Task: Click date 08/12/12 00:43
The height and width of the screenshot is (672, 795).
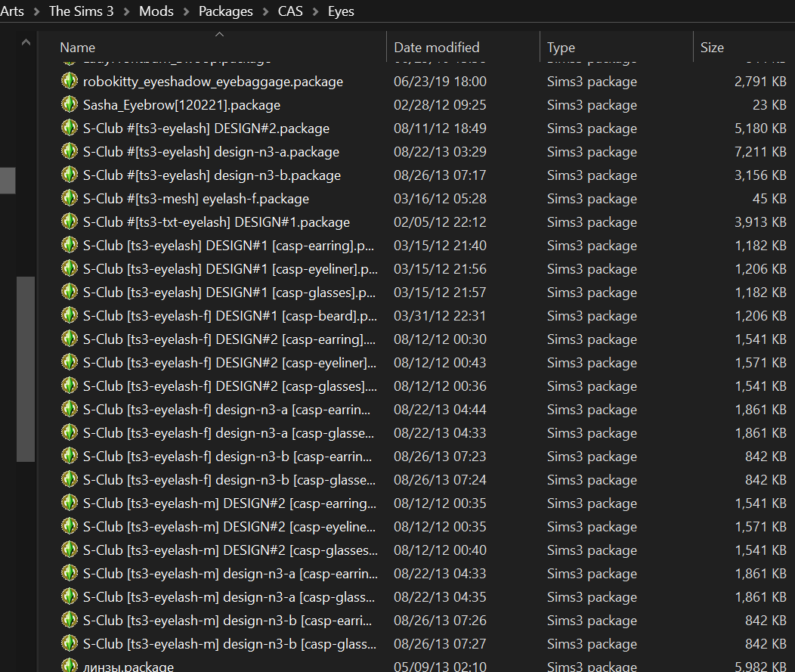Action: [440, 363]
